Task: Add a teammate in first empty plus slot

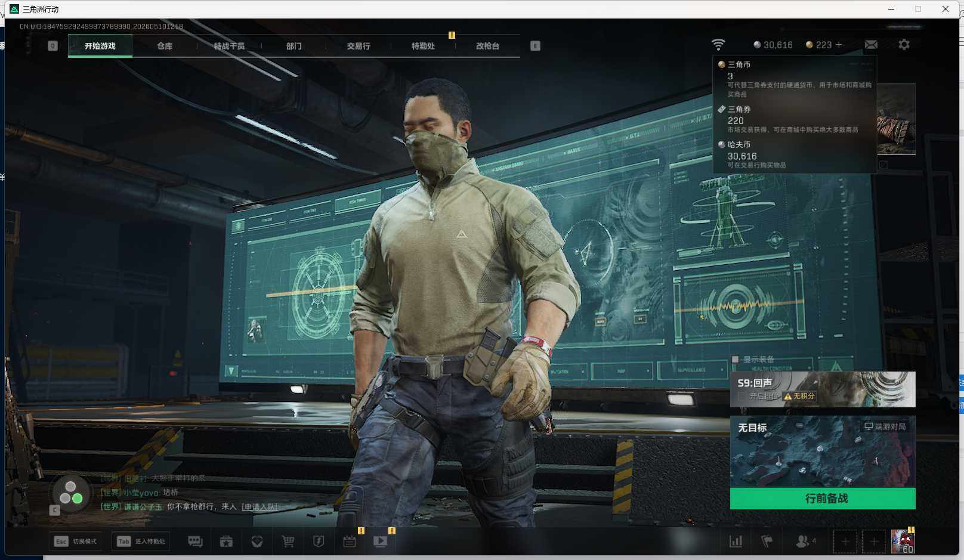Action: (x=845, y=542)
